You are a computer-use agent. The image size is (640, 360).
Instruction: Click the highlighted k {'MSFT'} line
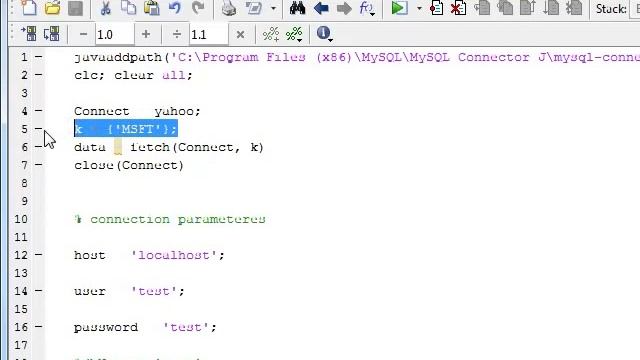point(126,129)
